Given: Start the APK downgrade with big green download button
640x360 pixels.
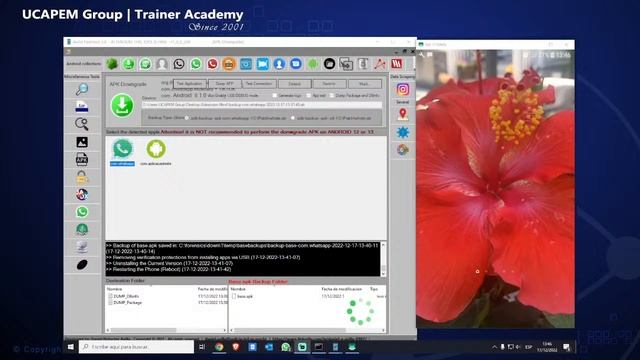Looking at the screenshot, I should (122, 106).
